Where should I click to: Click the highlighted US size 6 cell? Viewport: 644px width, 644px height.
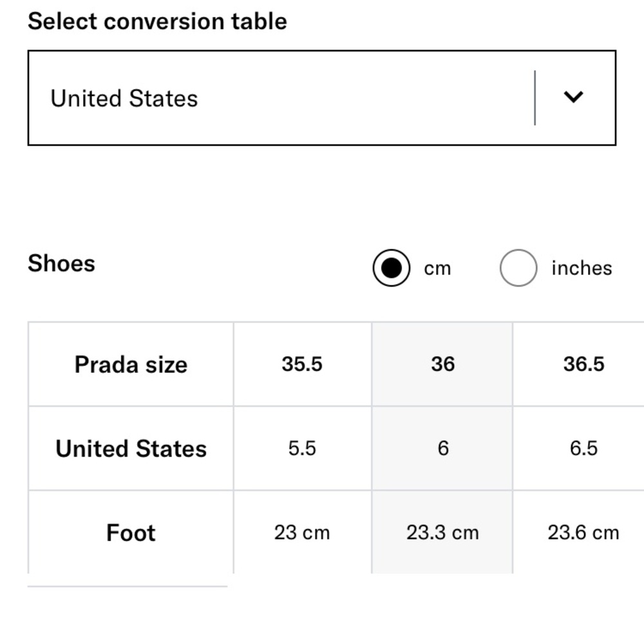tap(442, 448)
